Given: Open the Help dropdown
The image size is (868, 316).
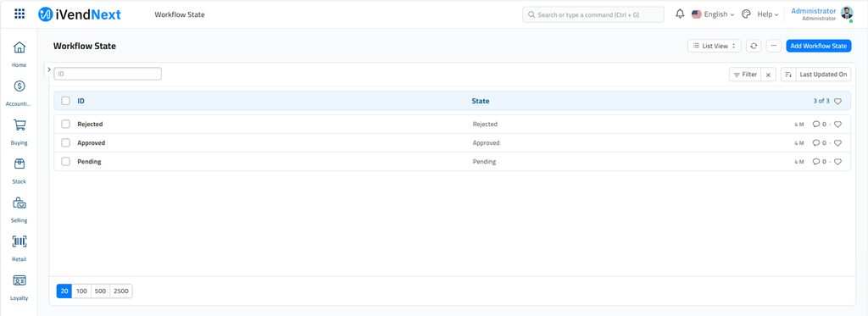Looking at the screenshot, I should click(768, 14).
